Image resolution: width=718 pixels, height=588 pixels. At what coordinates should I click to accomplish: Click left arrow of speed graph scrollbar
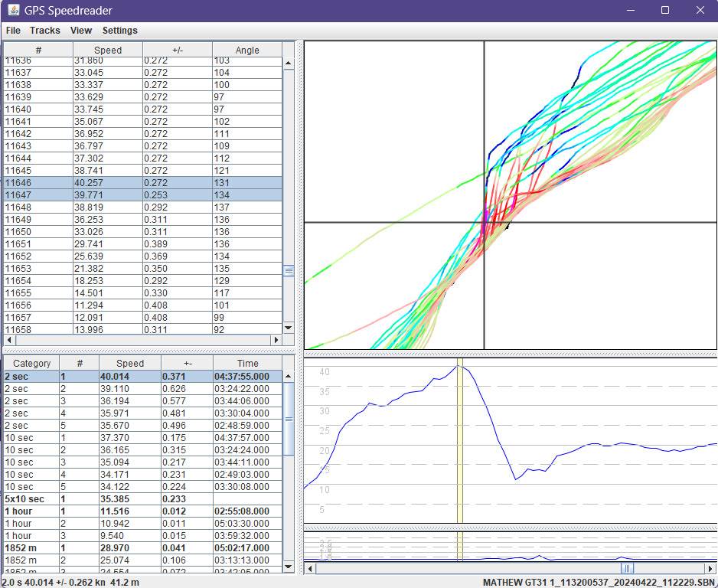(311, 568)
